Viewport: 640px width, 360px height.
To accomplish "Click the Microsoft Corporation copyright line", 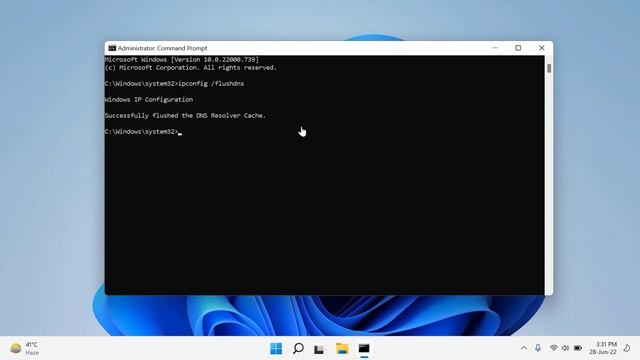I will [191, 68].
